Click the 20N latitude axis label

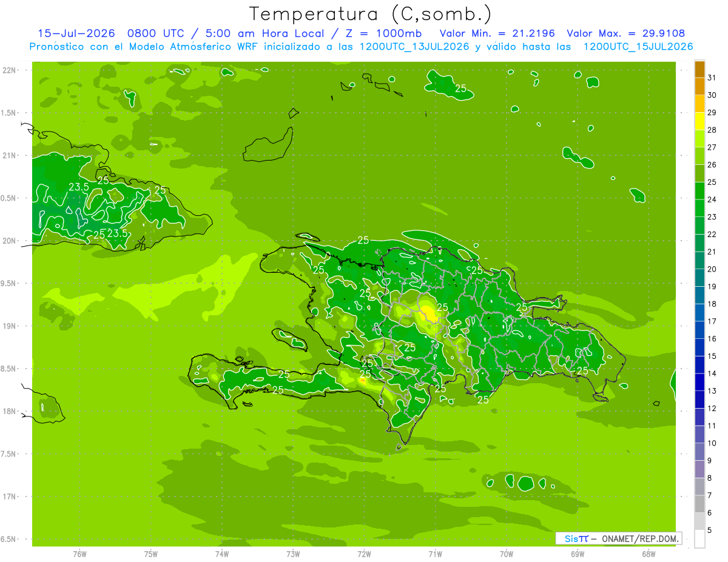pyautogui.click(x=10, y=241)
